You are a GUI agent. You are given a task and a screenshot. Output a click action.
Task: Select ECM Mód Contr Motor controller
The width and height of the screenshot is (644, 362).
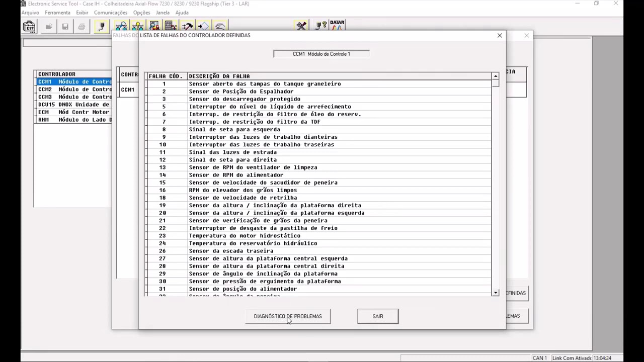[x=74, y=112]
